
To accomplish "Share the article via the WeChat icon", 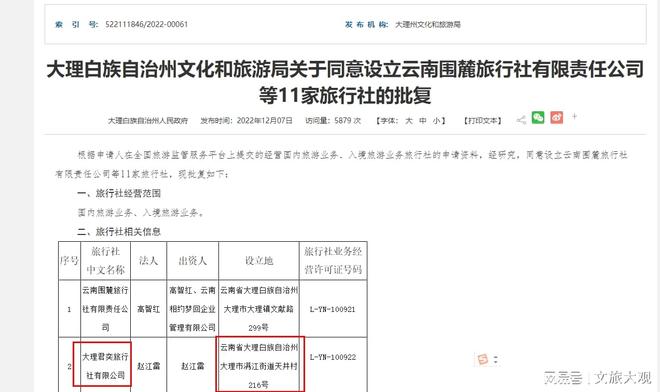I will click(x=538, y=117).
